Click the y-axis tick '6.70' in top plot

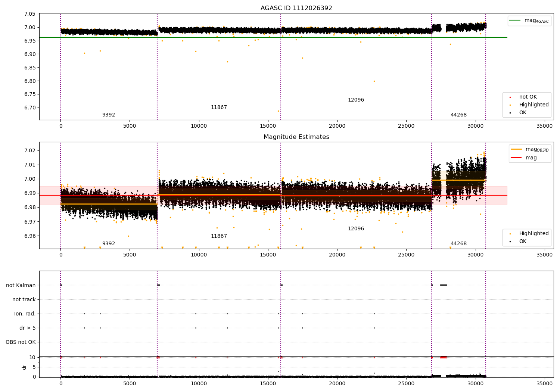[x=30, y=108]
